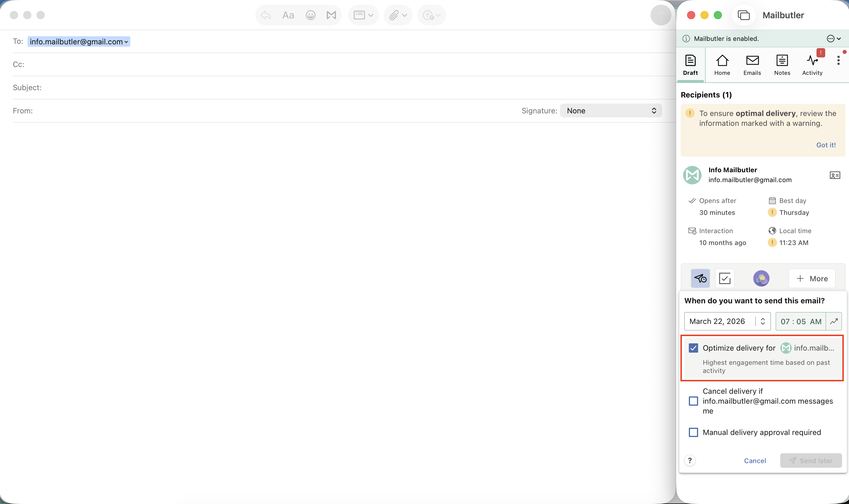Click the More button with plus
This screenshot has width=849, height=504.
tap(812, 278)
